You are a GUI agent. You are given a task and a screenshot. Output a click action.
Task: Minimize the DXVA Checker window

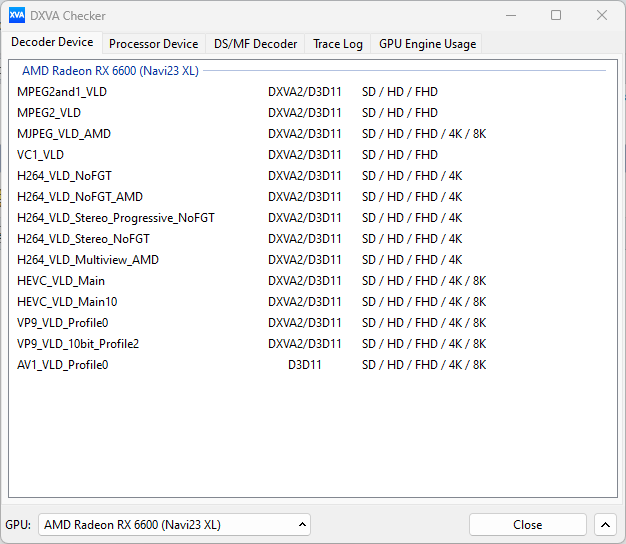point(511,16)
